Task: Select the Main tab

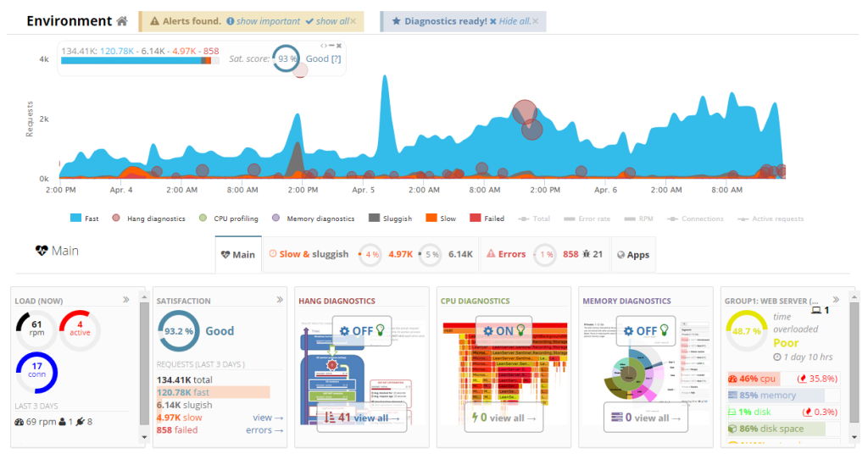Action: pos(238,254)
